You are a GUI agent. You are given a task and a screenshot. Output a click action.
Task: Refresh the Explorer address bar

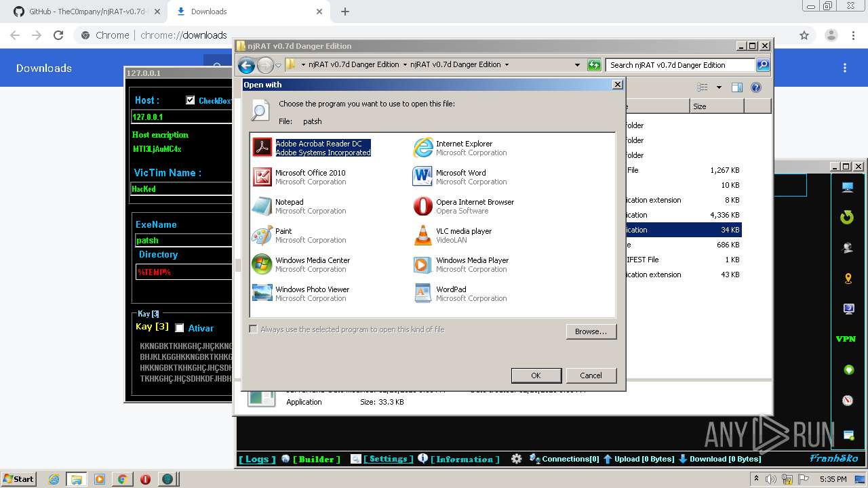click(x=594, y=65)
